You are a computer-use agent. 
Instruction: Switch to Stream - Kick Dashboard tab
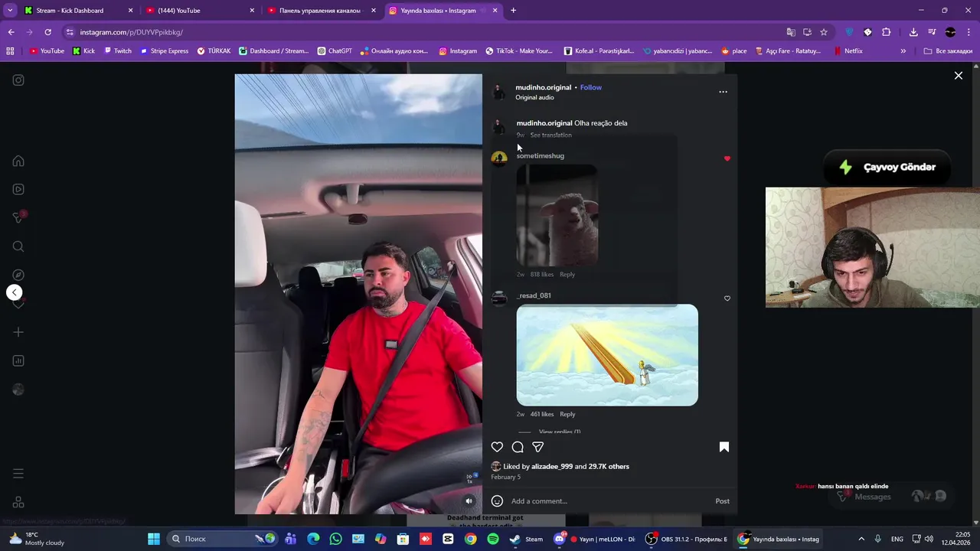(77, 11)
